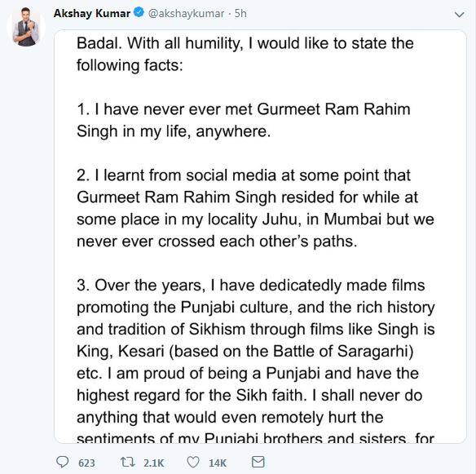Visit the @akshaykumar handle
Image resolution: width=476 pixels, height=474 pixels.
(x=186, y=13)
